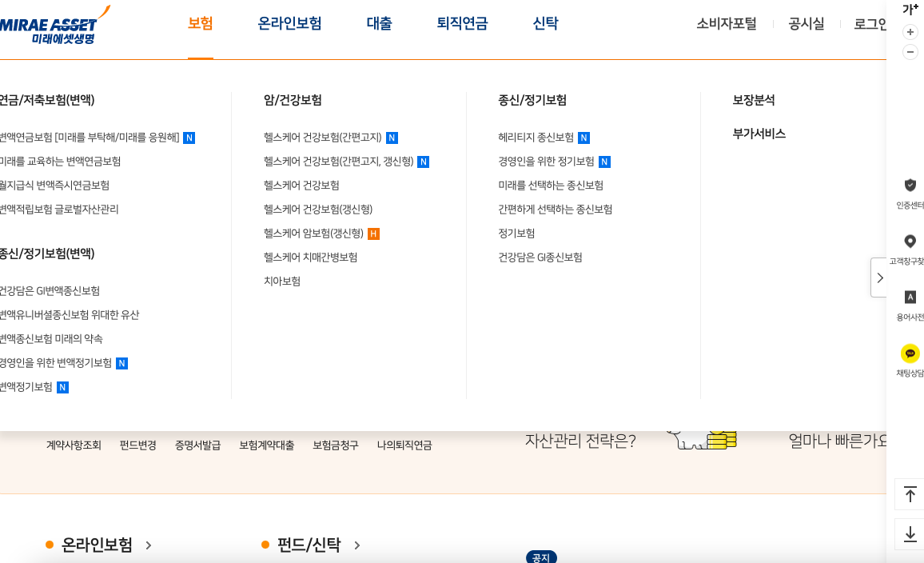Select 헬스케어 건강보험(갱신형)
This screenshot has width=924, height=563.
pos(318,210)
